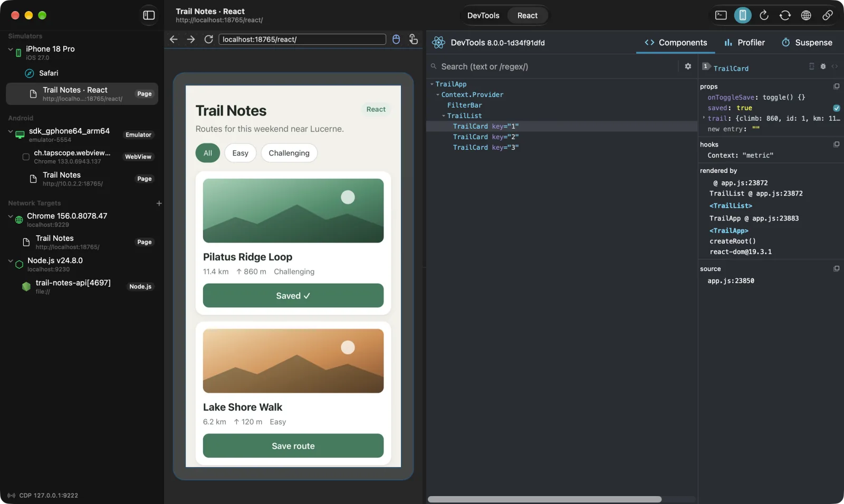
Task: Go forward with the right arrow
Action: (x=191, y=39)
